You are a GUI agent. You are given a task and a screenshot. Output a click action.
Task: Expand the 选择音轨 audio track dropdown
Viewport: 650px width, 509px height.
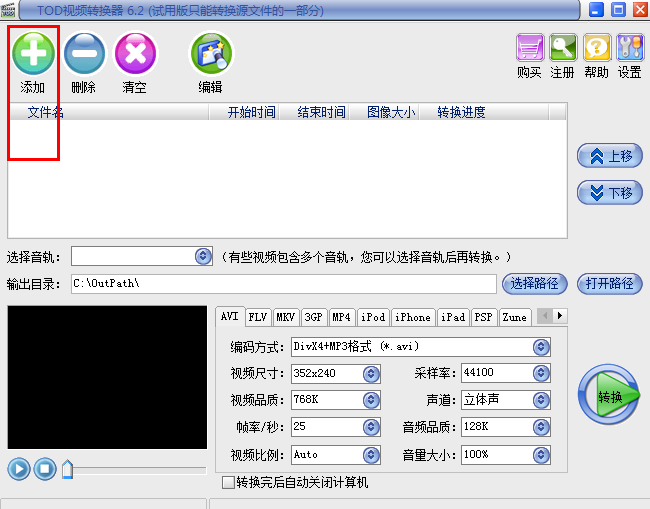[x=203, y=256]
